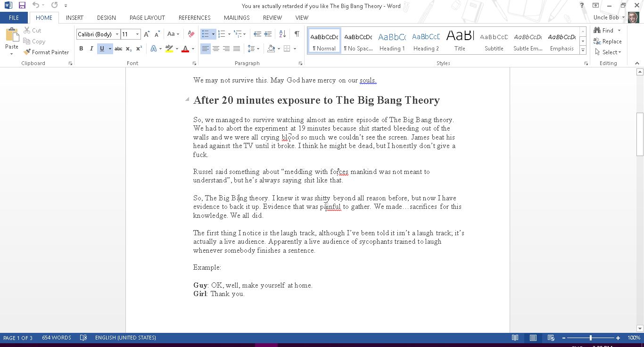644x347 pixels.
Task: Click the word count in status bar
Action: pyautogui.click(x=57, y=338)
